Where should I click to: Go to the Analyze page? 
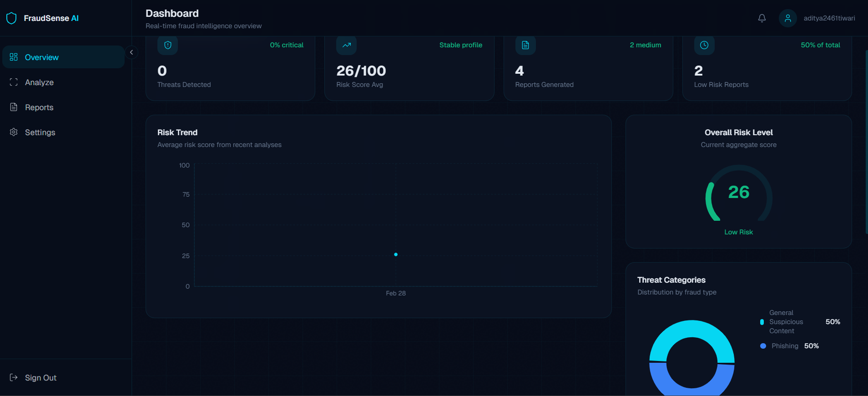pyautogui.click(x=64, y=82)
